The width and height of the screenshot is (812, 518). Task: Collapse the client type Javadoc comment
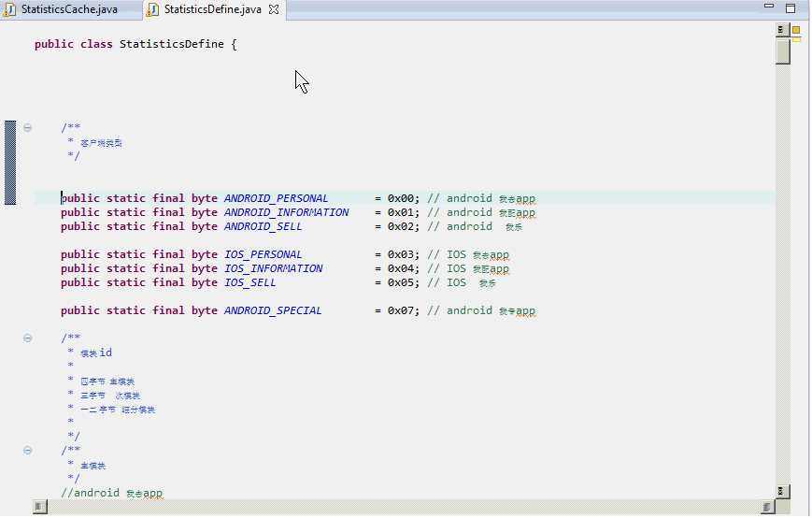[x=27, y=127]
